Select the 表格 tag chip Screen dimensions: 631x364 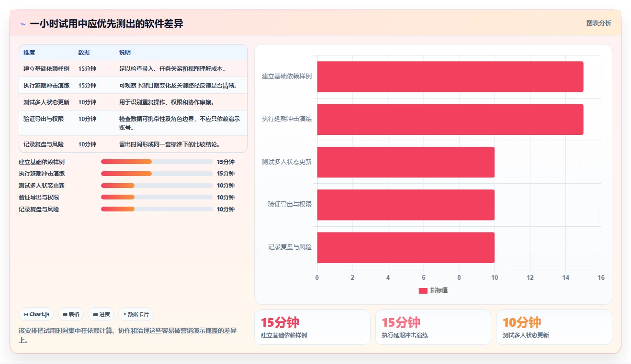(71, 314)
